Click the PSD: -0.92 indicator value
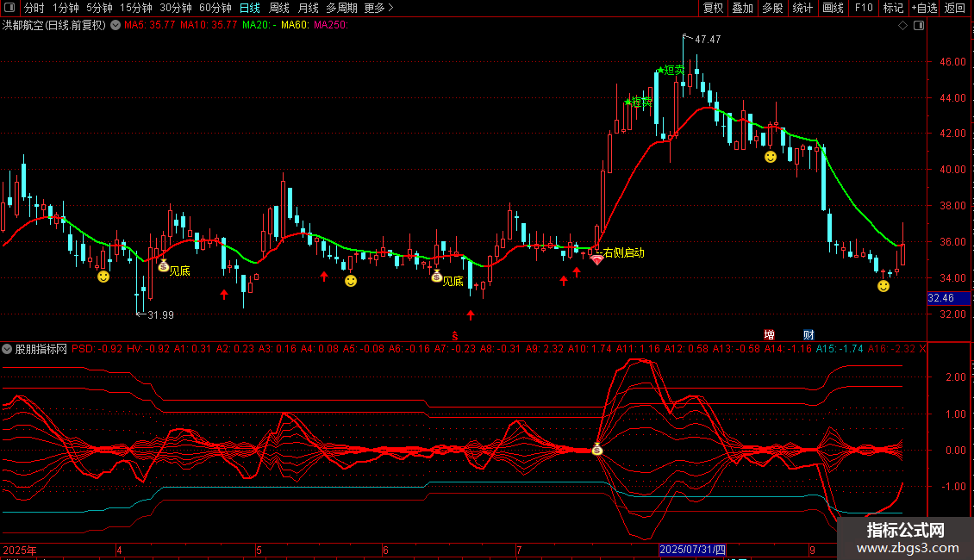The image size is (974, 560). point(97,349)
